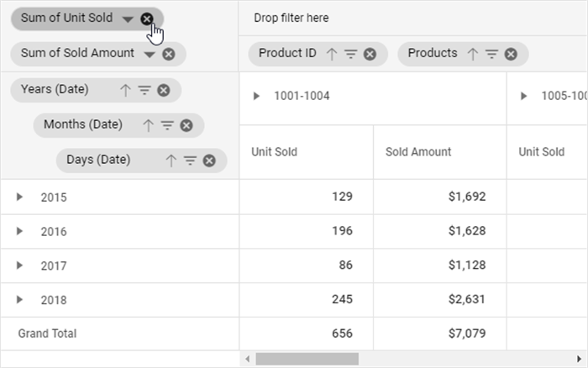Sort the Products field

[472, 54]
